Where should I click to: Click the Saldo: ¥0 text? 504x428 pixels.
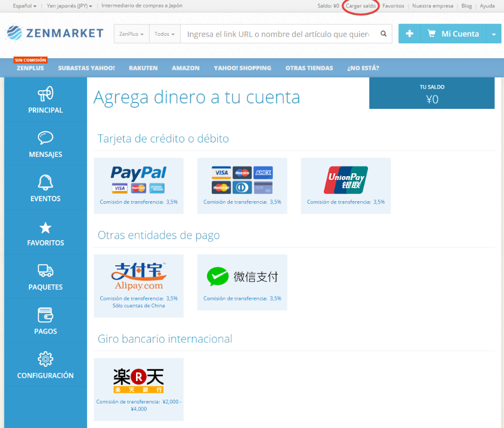coord(328,6)
